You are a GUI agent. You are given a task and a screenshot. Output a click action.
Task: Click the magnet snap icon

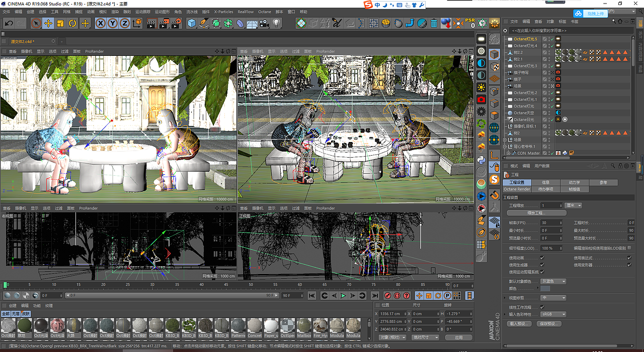point(495,194)
